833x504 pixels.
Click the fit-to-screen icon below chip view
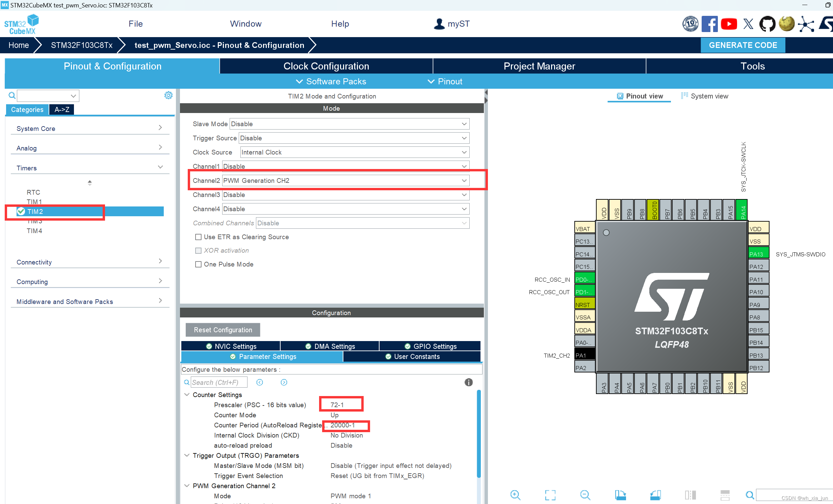[550, 495]
